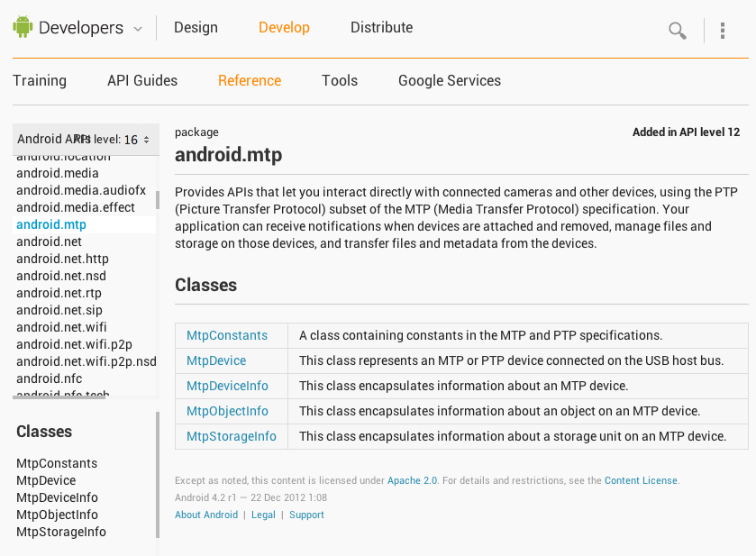756x556 pixels.
Task: Open android.net.wifi.p2p package
Action: click(74, 344)
